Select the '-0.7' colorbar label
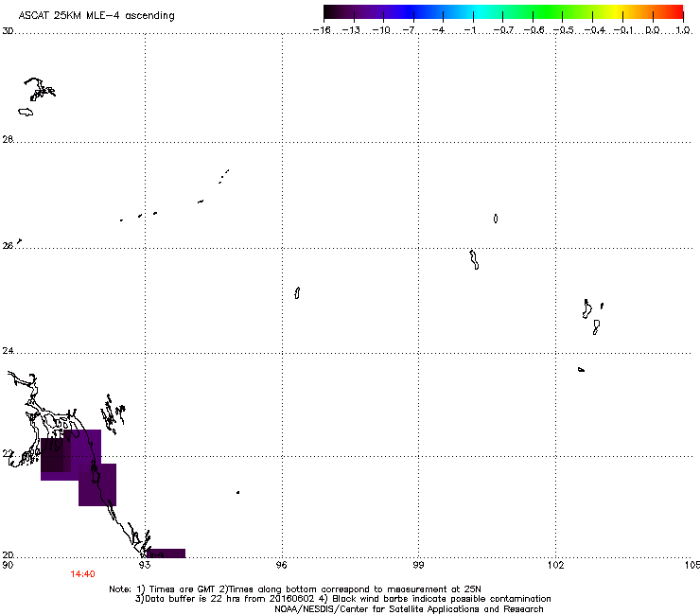Screen dimensions: 700x615 coord(503,30)
